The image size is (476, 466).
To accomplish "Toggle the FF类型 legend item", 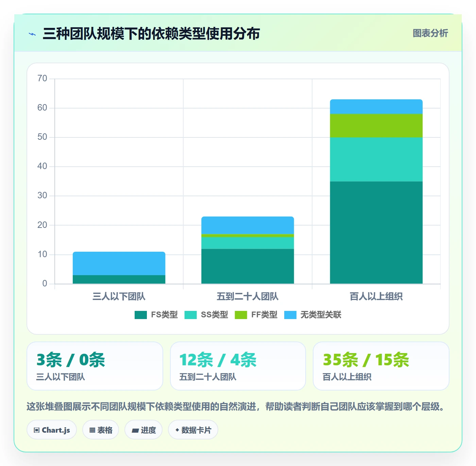I will click(256, 315).
